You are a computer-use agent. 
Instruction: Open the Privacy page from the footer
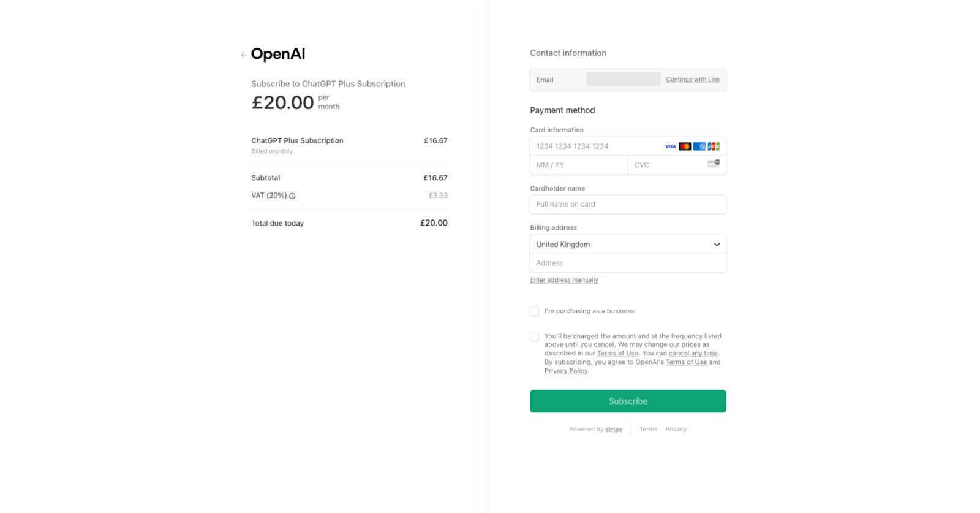coord(676,429)
